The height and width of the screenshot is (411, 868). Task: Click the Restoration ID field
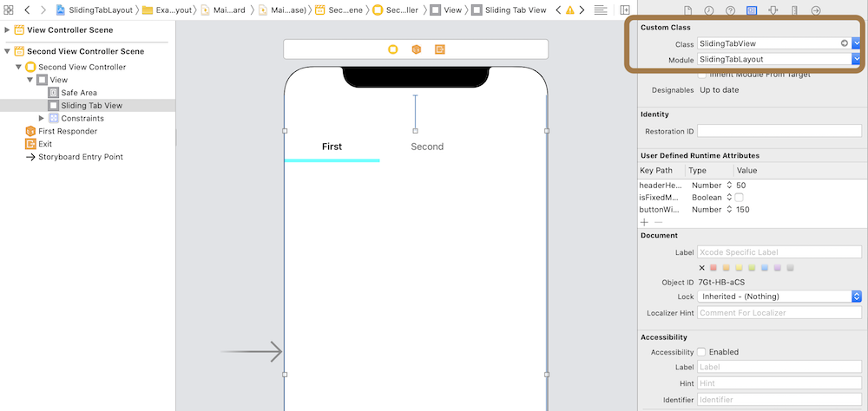(779, 131)
